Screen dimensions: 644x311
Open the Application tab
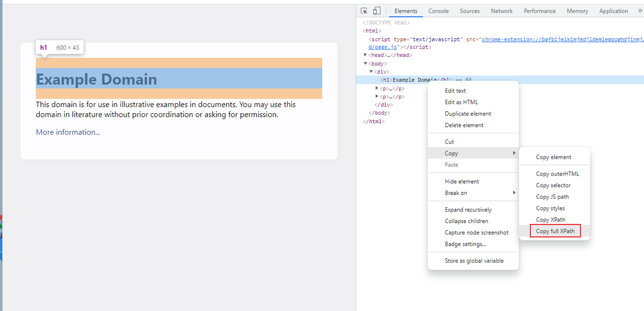[x=613, y=11]
